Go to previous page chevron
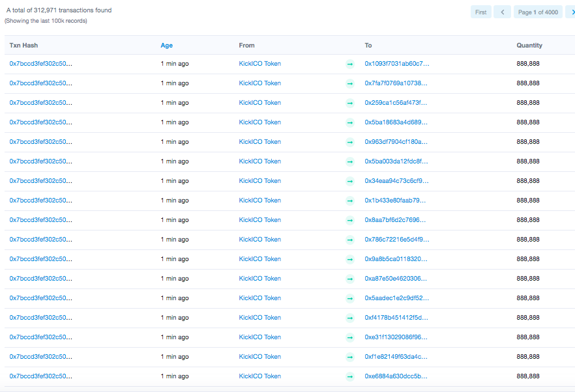Viewport: 575px width, 392px height. (x=502, y=12)
